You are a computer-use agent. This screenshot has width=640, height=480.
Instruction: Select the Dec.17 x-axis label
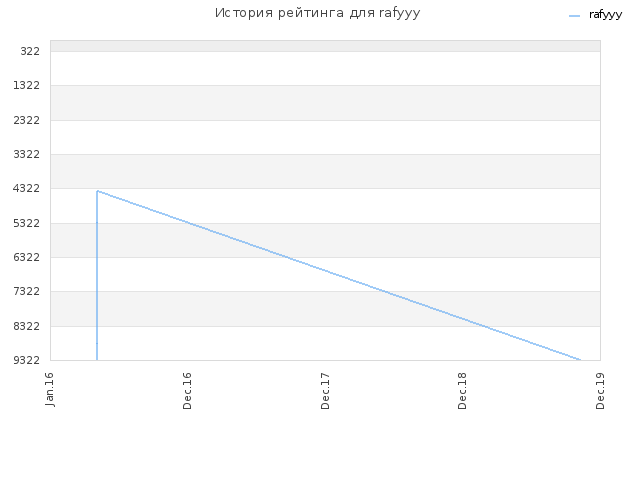pyautogui.click(x=325, y=391)
